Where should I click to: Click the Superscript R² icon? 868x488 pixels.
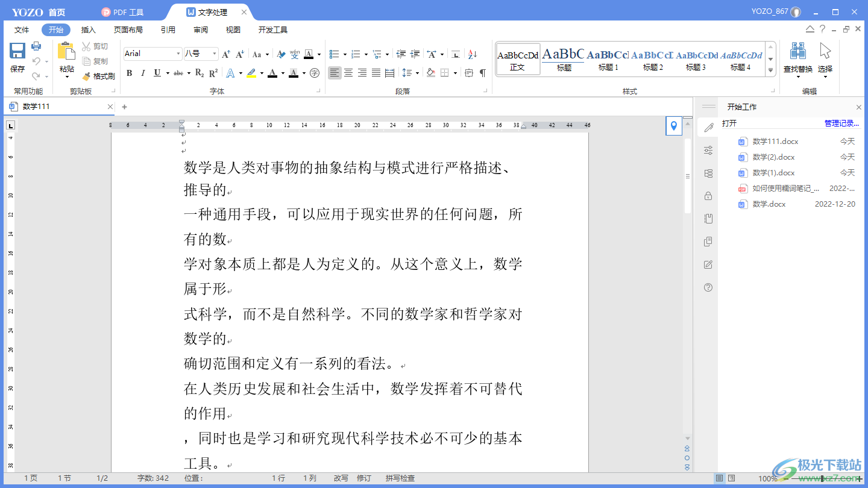click(213, 73)
